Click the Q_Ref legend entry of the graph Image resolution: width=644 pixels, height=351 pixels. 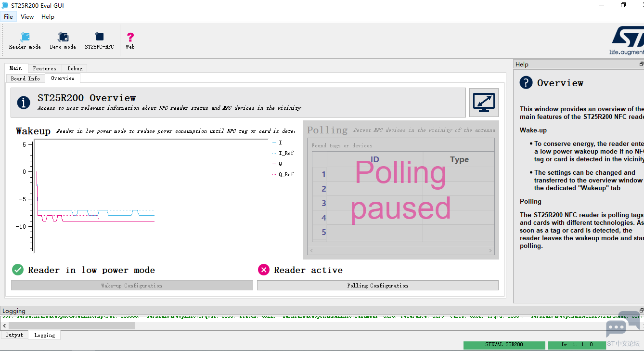(x=283, y=174)
